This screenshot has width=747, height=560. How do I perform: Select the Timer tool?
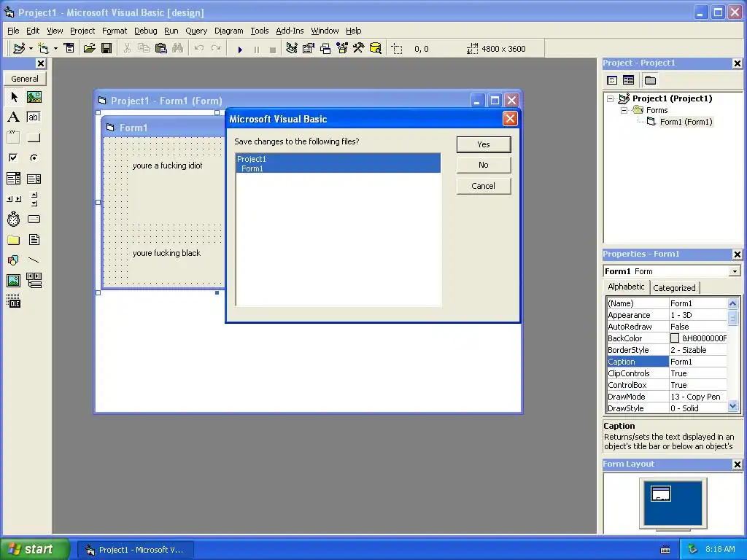tap(14, 219)
